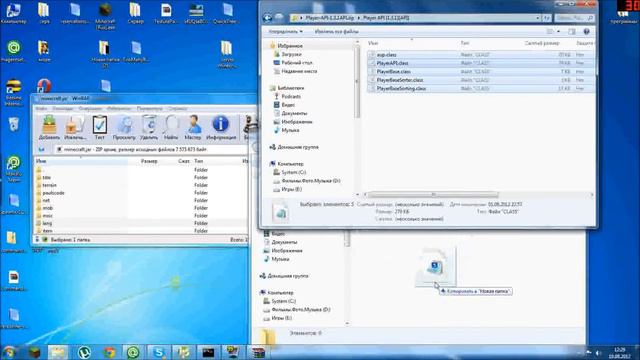Click the Explorer search box
Screen dimensions: 640x360
(x=575, y=18)
